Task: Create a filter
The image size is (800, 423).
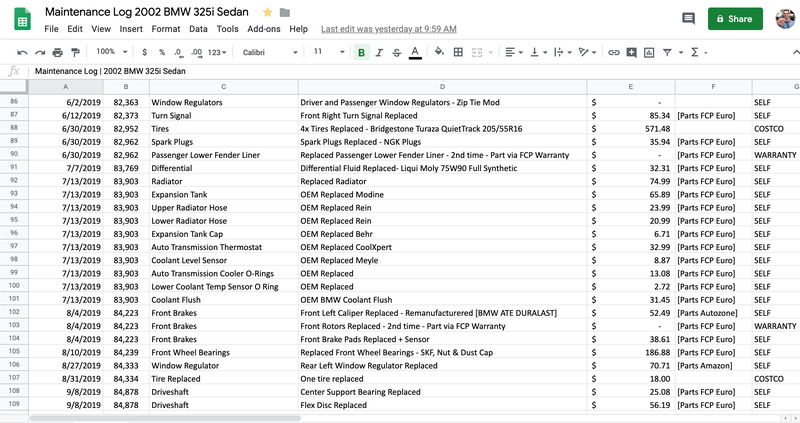Action: tap(667, 52)
